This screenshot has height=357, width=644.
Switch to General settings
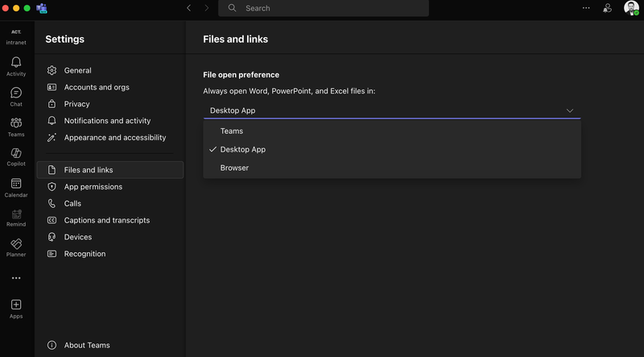[77, 70]
